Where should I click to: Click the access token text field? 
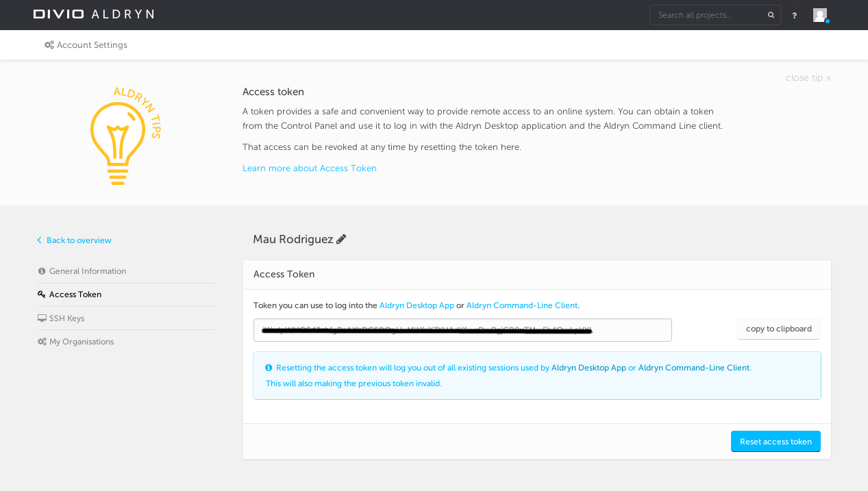462,330
